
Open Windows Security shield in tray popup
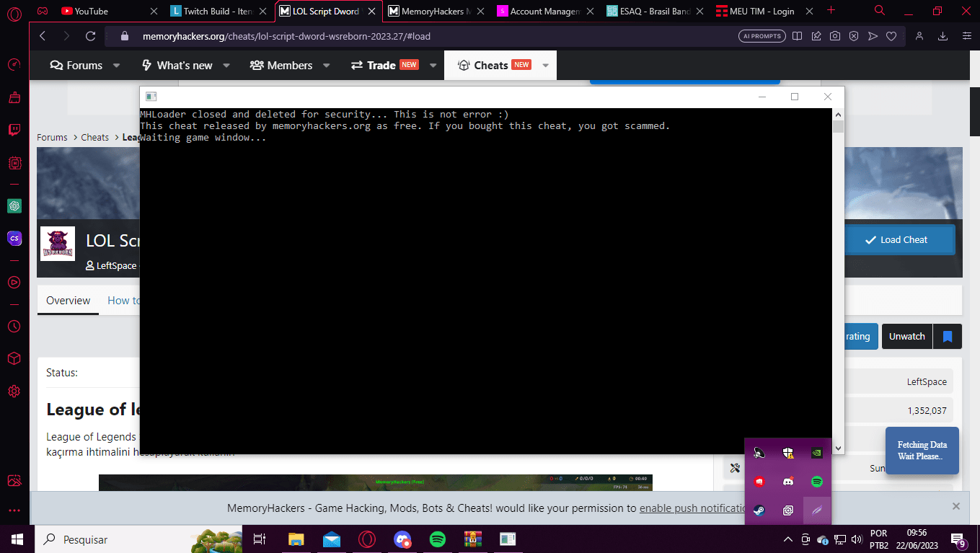788,453
